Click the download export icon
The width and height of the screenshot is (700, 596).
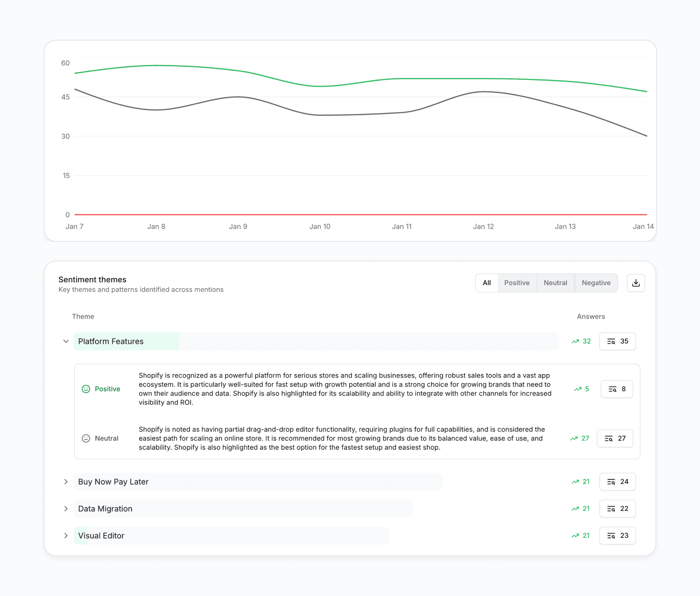(636, 283)
